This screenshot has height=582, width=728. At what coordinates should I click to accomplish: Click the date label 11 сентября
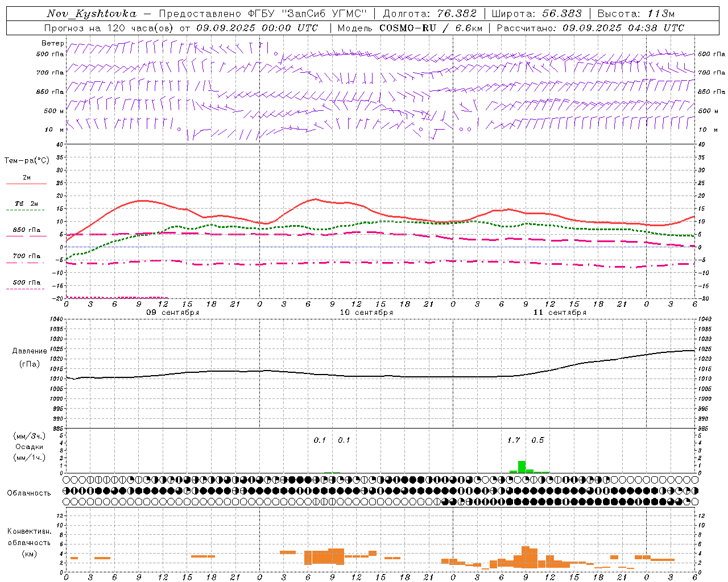[560, 313]
